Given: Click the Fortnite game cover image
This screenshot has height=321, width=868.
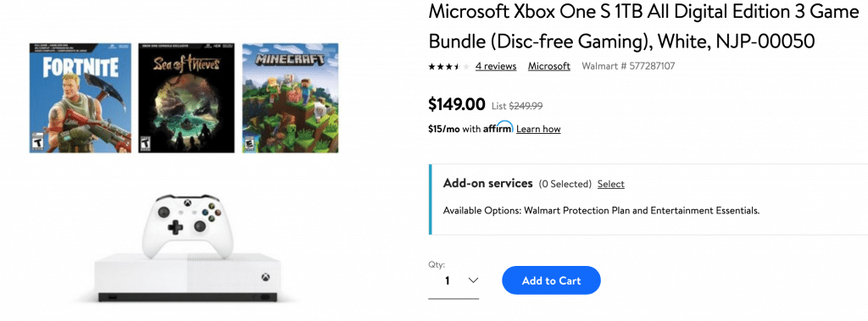Looking at the screenshot, I should (81, 97).
